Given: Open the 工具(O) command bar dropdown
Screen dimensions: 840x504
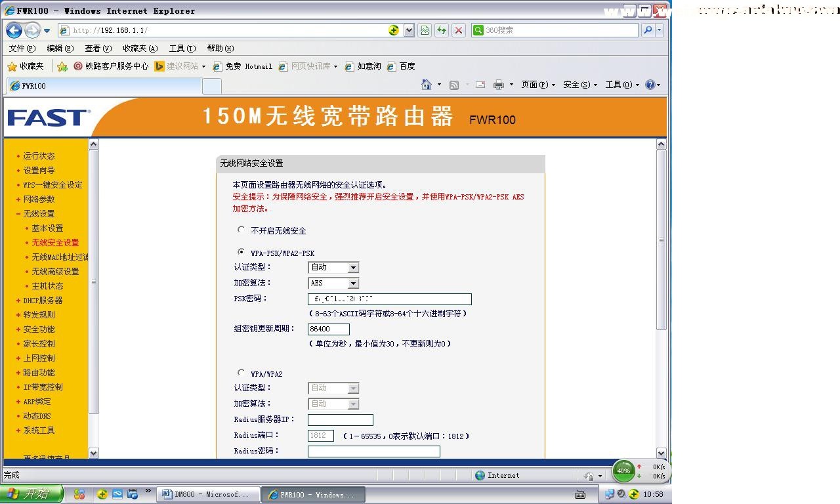Looking at the screenshot, I should tap(622, 85).
